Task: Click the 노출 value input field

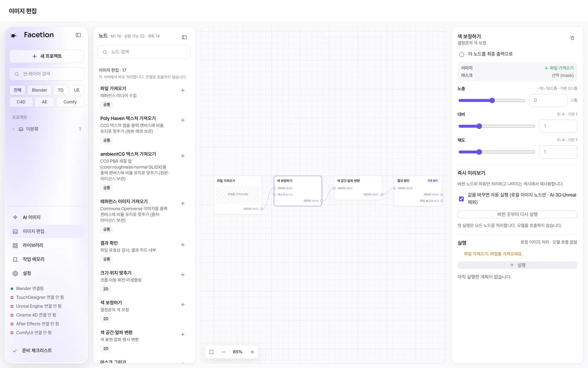Action: (548, 100)
